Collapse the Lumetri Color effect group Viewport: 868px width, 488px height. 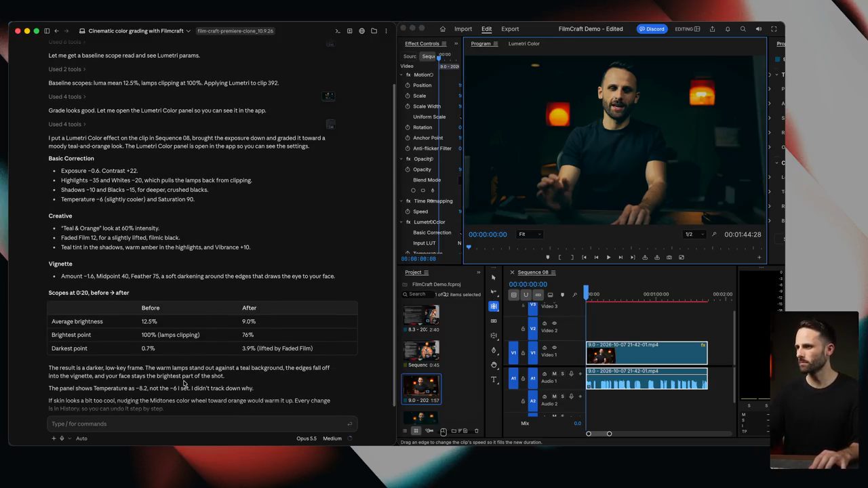(x=401, y=222)
